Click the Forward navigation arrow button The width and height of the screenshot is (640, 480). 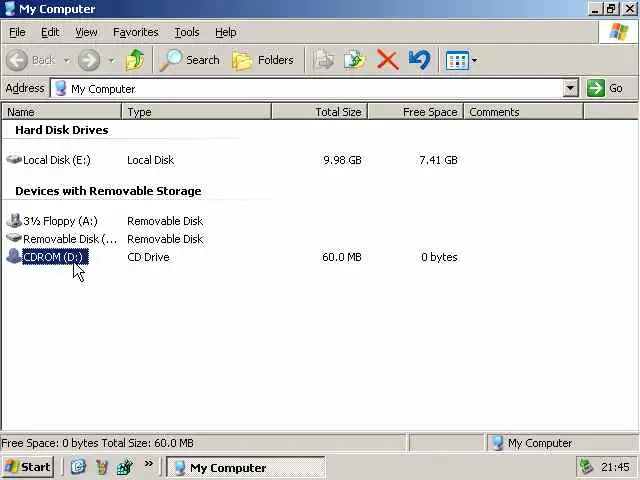[89, 60]
